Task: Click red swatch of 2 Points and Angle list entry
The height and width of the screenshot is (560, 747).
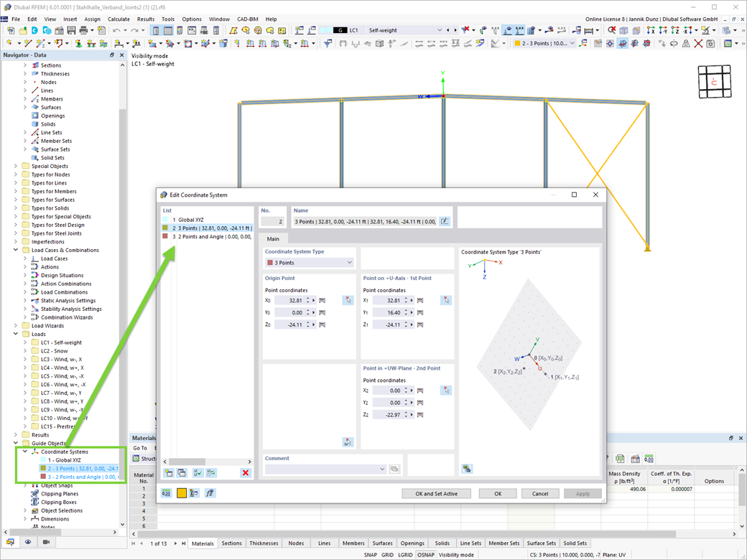Action: click(x=164, y=236)
